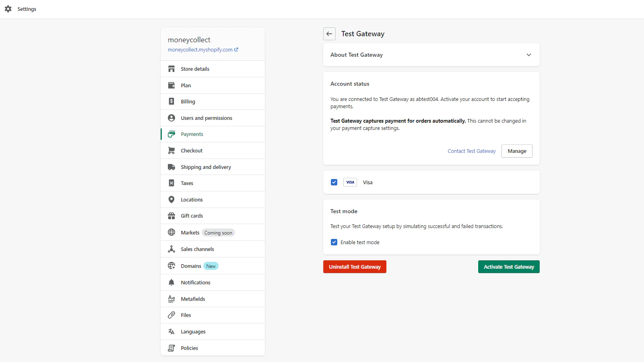Go back with the left arrow button
The height and width of the screenshot is (362, 644).
click(x=329, y=34)
